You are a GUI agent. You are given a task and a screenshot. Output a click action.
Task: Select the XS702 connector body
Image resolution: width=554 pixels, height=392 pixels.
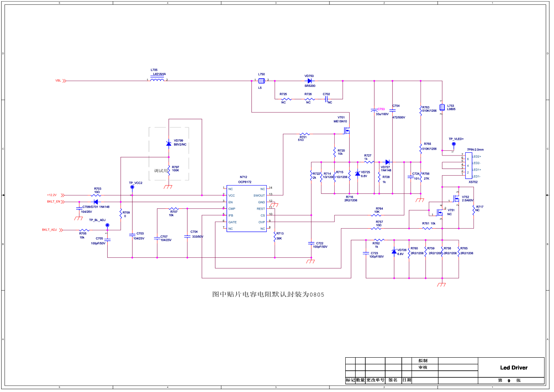pyautogui.click(x=469, y=166)
